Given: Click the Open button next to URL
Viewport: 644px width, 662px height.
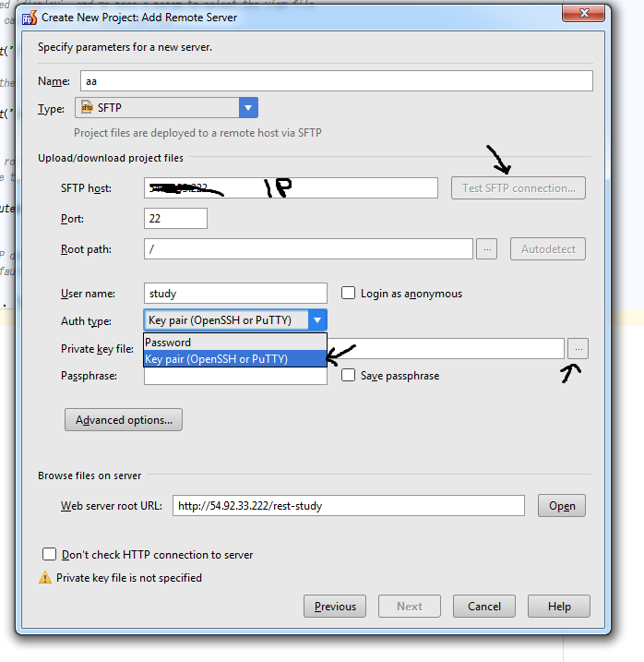Looking at the screenshot, I should 562,506.
